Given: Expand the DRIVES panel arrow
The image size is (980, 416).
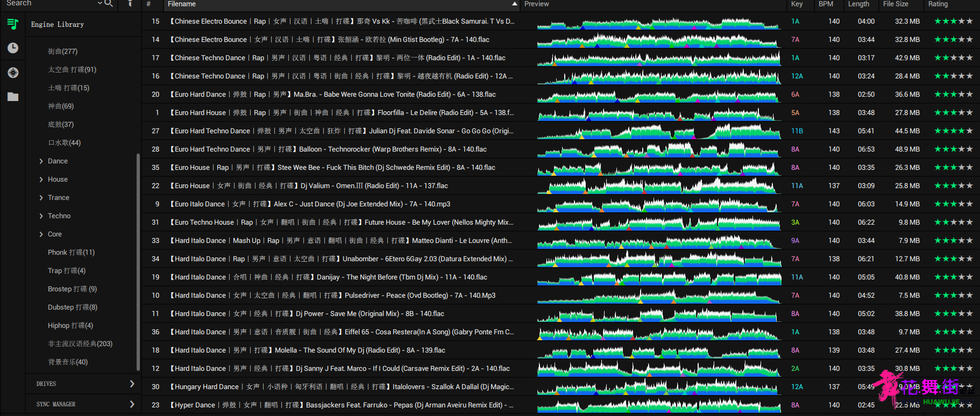Looking at the screenshot, I should point(132,384).
